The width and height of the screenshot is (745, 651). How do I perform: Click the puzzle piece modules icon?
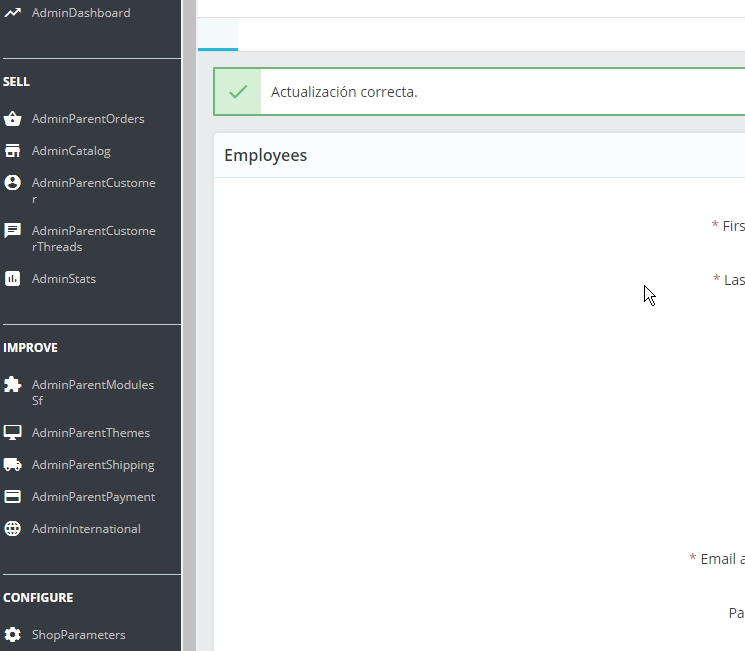[x=12, y=384]
